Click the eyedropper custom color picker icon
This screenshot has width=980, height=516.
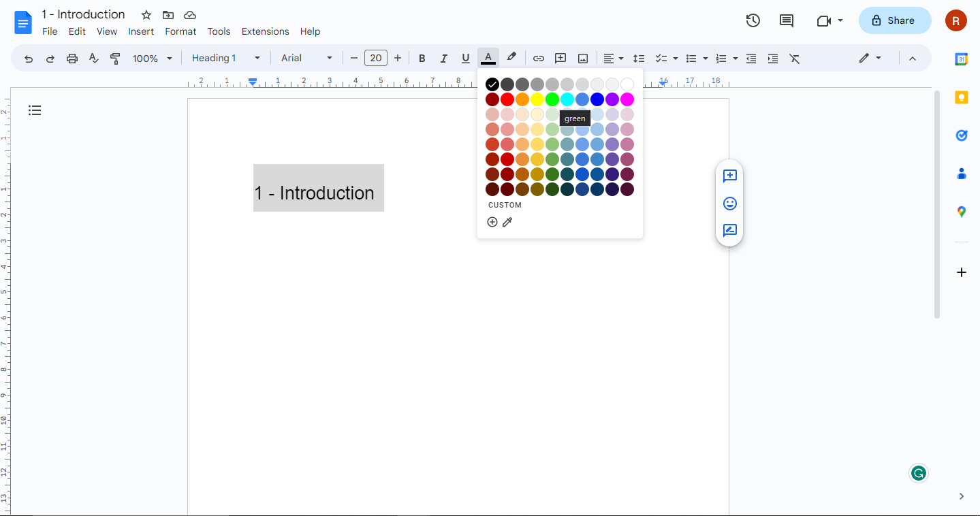pos(507,222)
